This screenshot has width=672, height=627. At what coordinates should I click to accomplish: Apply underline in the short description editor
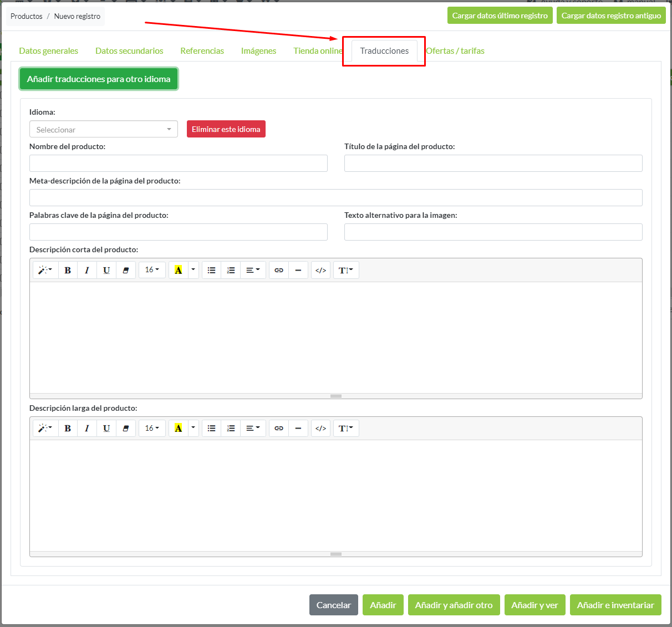coord(106,270)
